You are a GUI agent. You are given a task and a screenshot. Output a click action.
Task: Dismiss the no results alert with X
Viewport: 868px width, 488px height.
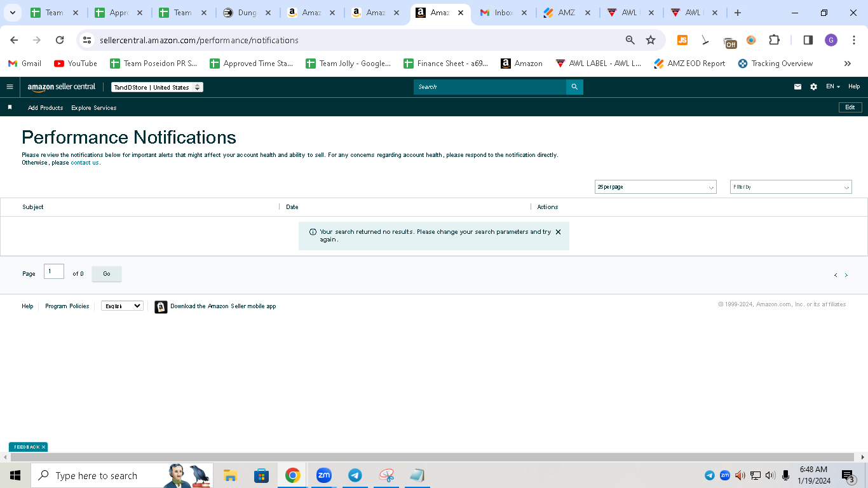pos(558,232)
